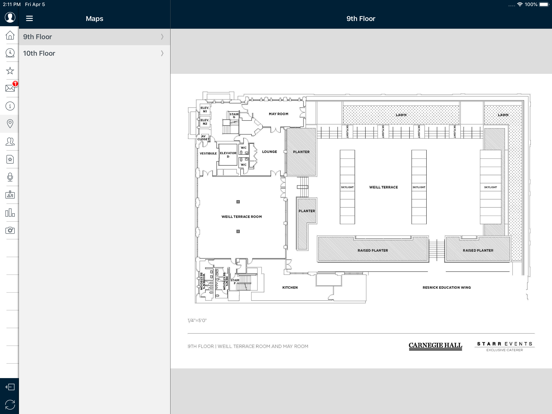Open the info circle icon
Image resolution: width=552 pixels, height=414 pixels.
(x=10, y=106)
